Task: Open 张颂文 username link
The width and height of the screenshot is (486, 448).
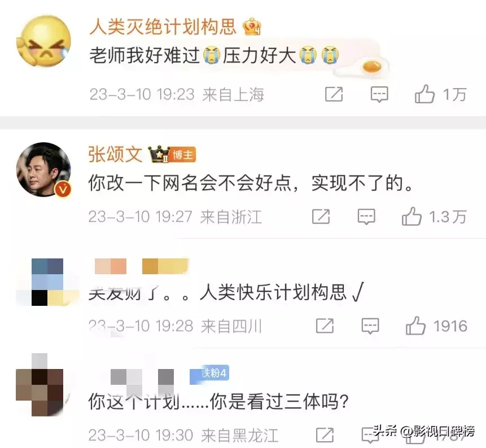Action: (115, 154)
